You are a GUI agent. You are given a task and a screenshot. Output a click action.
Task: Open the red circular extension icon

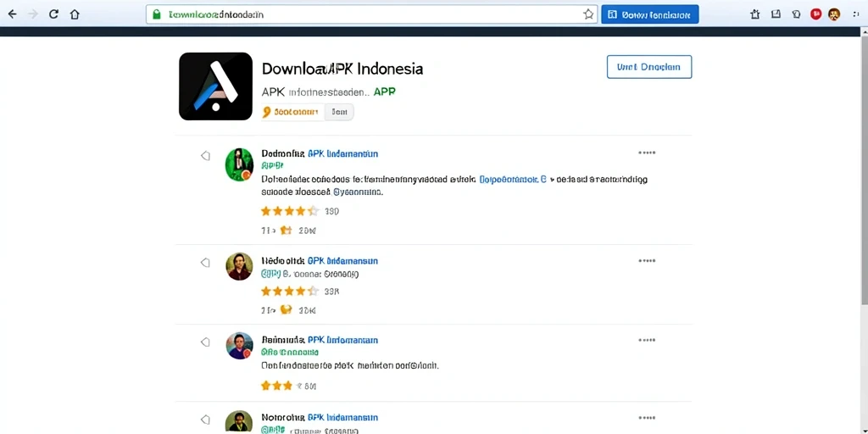(x=815, y=14)
